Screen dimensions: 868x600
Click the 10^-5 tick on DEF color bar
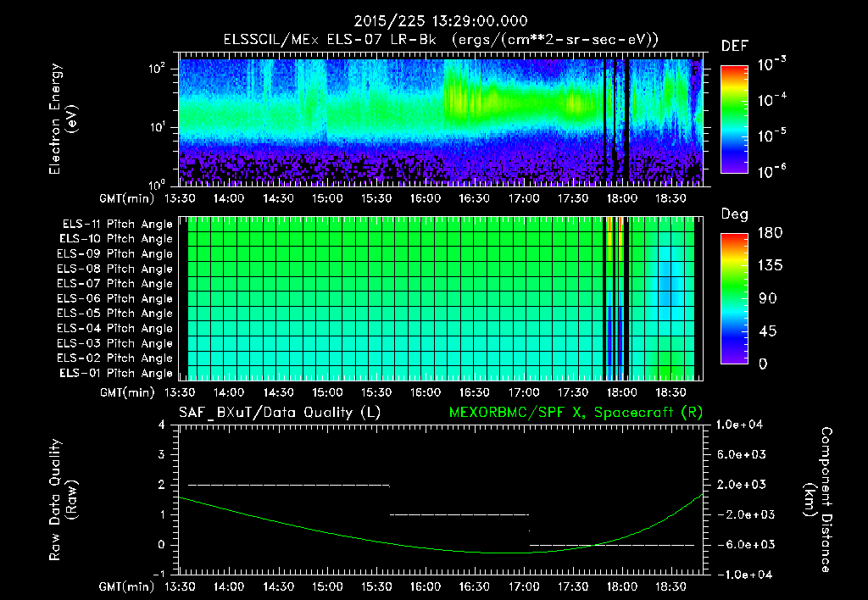coord(772,136)
